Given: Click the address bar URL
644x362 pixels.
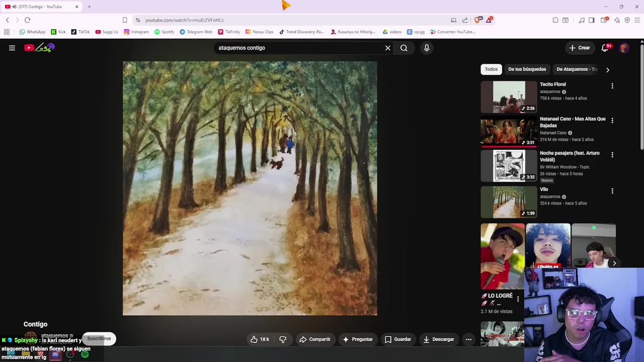Looking at the screenshot, I should coord(185,20).
